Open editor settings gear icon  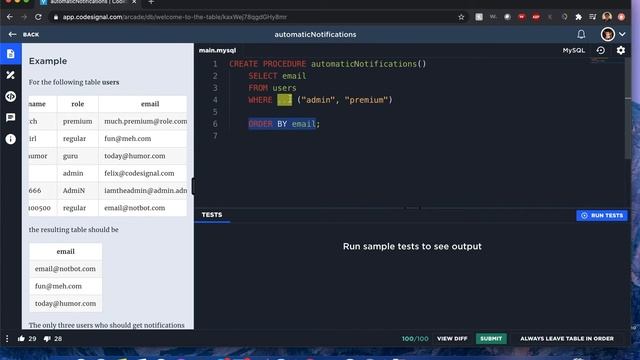click(x=621, y=50)
